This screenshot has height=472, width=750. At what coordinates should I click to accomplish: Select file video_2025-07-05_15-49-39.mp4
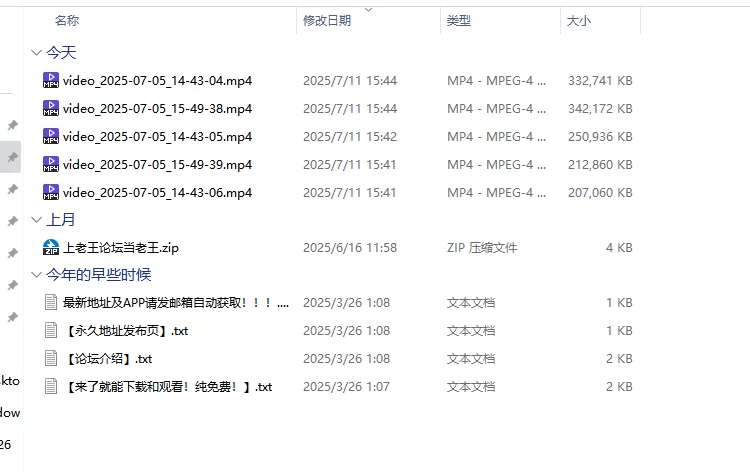tap(157, 165)
